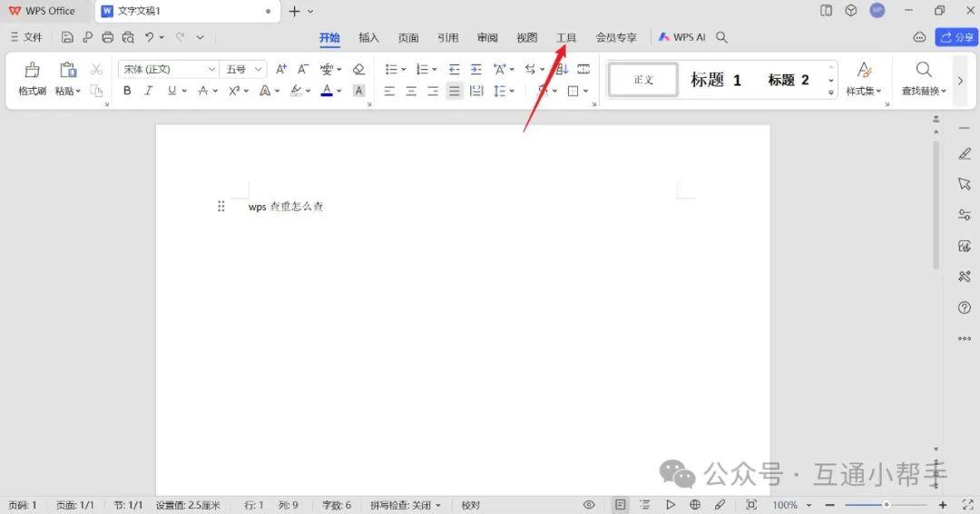
Task: Select the pen tool in right sidebar
Action: (965, 153)
